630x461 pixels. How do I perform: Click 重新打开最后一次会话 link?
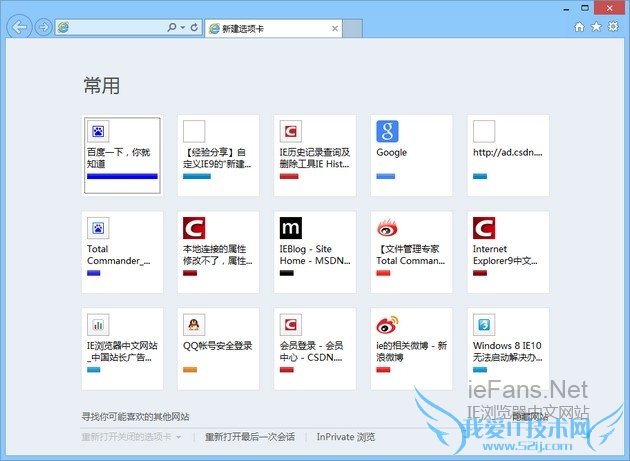(250, 437)
